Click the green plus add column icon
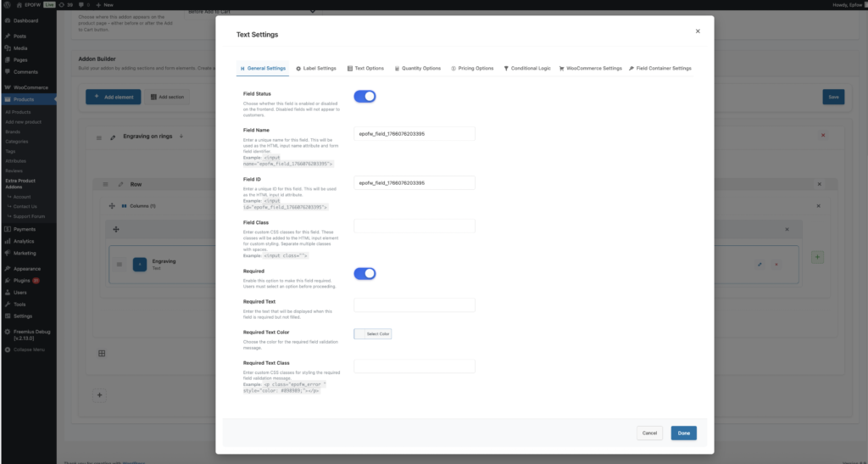868x464 pixels. pos(817,256)
